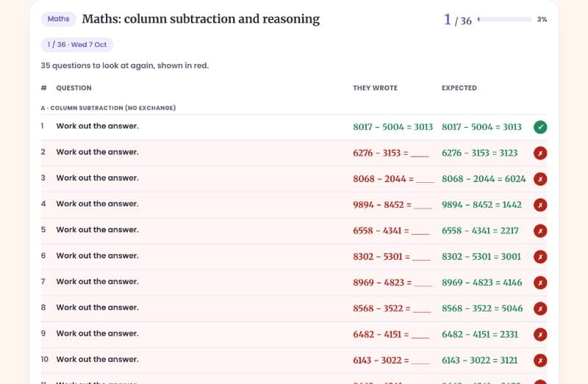Click the '1 / 36 · Wed 7 Oct' date pill
The width and height of the screenshot is (588, 384).
[x=77, y=45]
